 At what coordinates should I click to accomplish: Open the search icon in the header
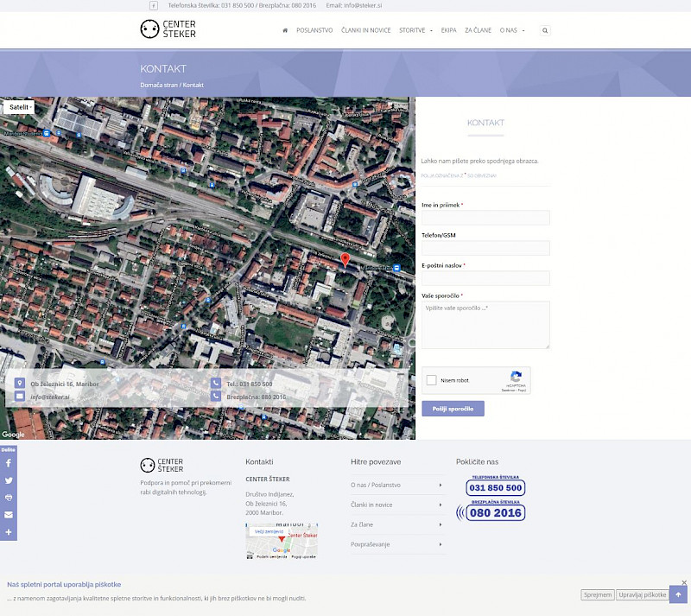click(545, 30)
